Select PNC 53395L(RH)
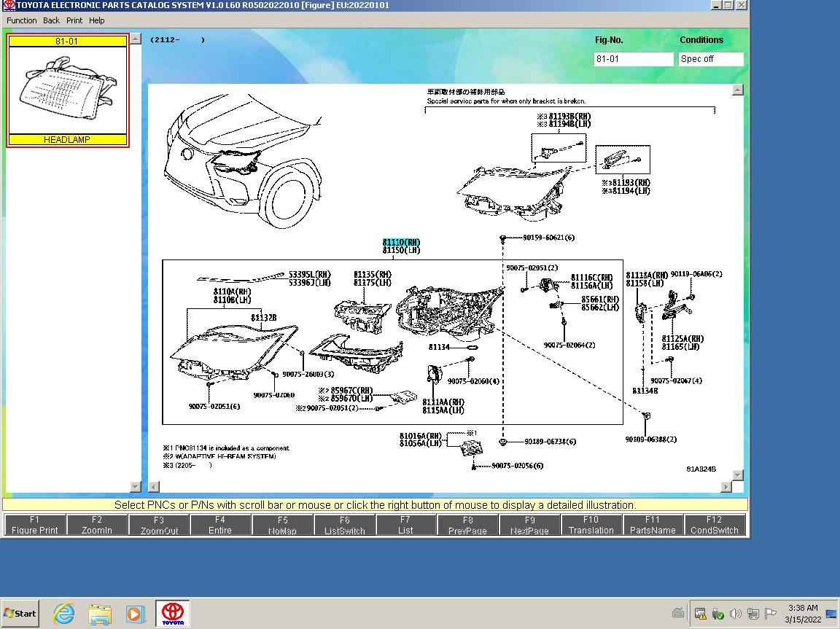840x629 pixels. pos(310,275)
